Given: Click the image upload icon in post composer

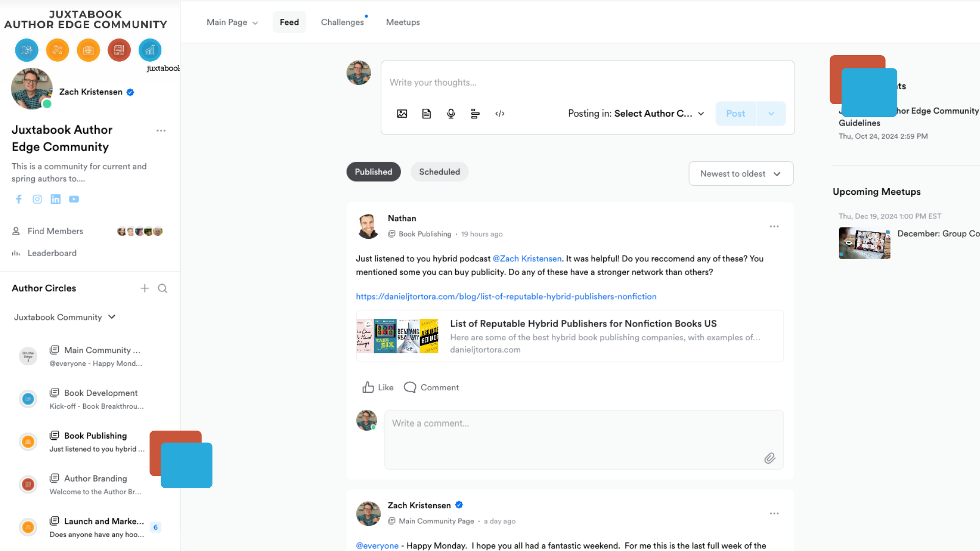Looking at the screenshot, I should [x=402, y=114].
